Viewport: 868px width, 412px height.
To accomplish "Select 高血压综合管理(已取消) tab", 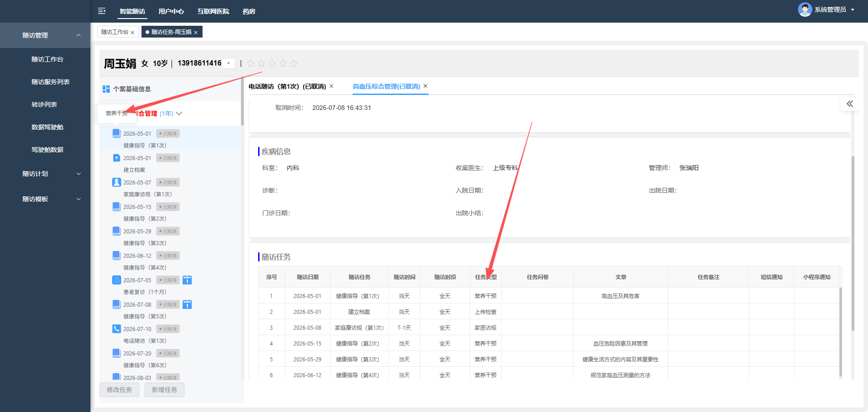I will coord(387,86).
